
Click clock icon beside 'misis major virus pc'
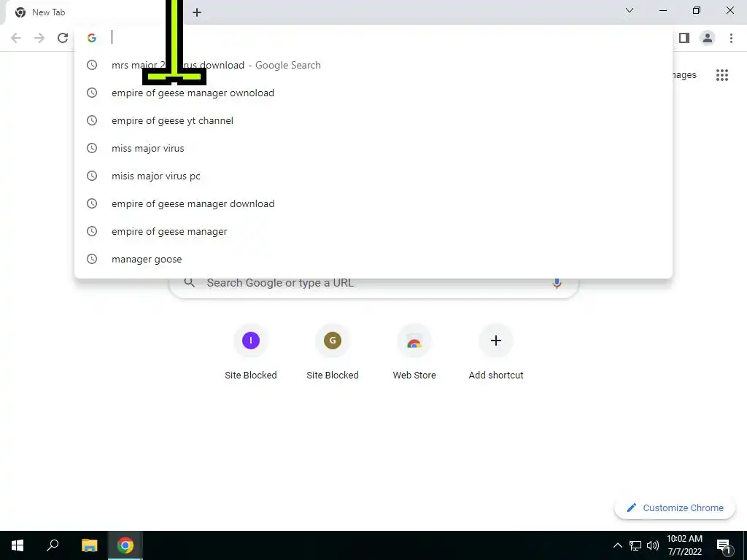pyautogui.click(x=92, y=176)
